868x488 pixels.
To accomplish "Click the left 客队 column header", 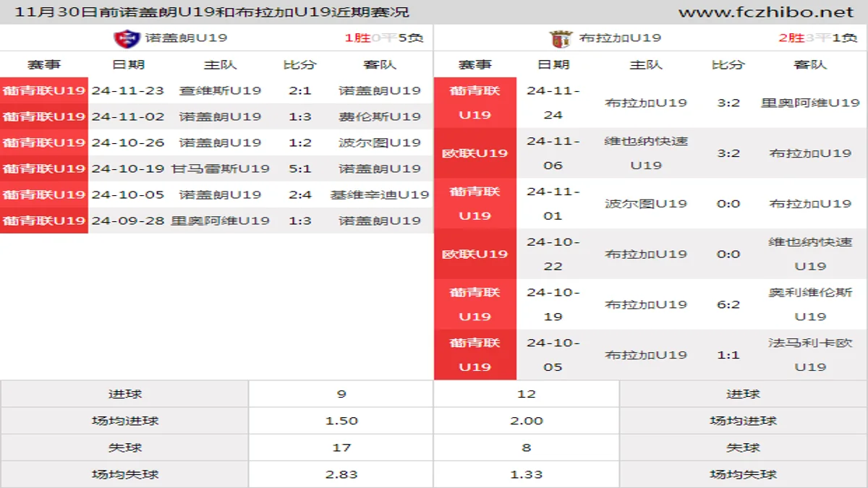I will pyautogui.click(x=380, y=64).
